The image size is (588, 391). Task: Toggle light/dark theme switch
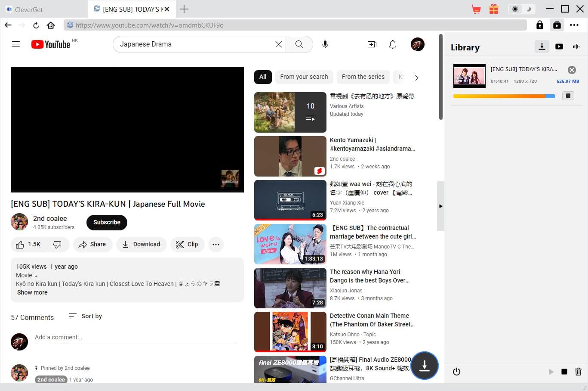(x=521, y=9)
